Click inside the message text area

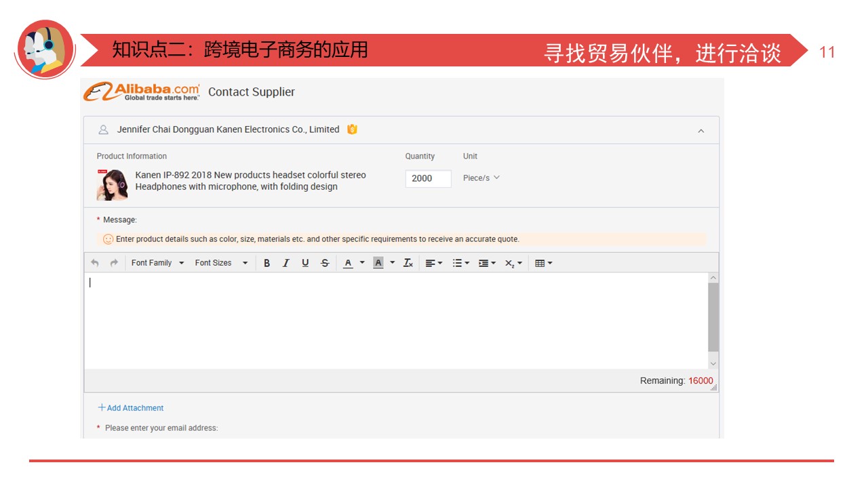(396, 321)
